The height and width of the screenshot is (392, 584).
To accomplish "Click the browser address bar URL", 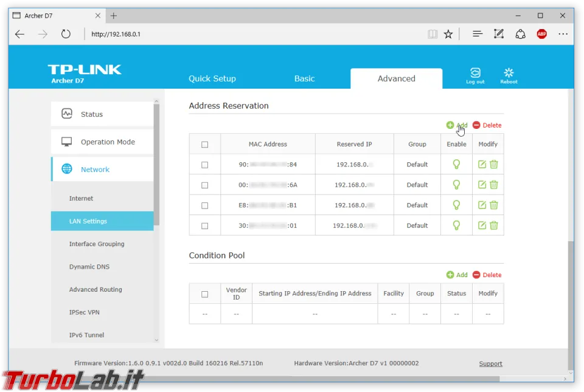I will pyautogui.click(x=116, y=34).
